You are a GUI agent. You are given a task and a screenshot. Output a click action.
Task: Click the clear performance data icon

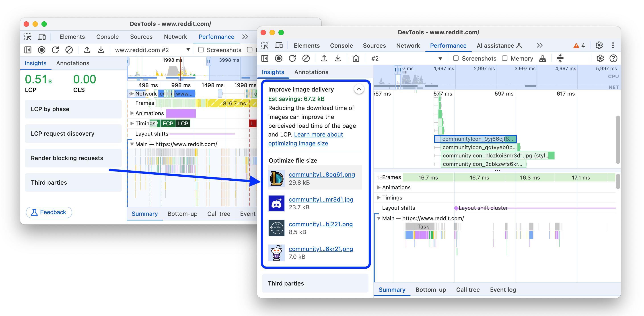(307, 59)
